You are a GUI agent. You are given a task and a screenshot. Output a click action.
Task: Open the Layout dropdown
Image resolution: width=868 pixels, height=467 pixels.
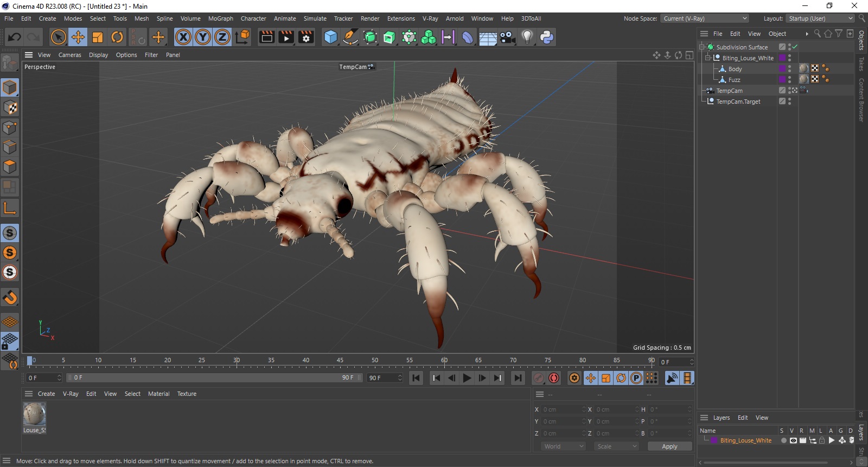[820, 18]
